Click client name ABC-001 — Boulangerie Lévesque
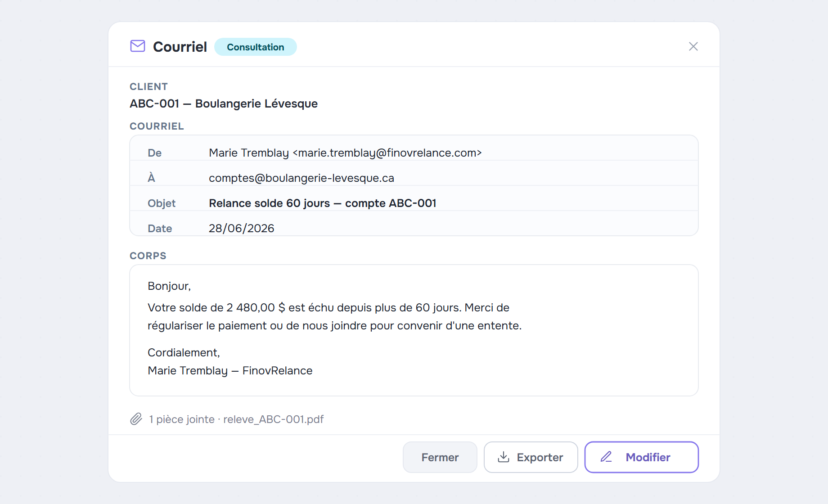The height and width of the screenshot is (504, 828). 224,103
